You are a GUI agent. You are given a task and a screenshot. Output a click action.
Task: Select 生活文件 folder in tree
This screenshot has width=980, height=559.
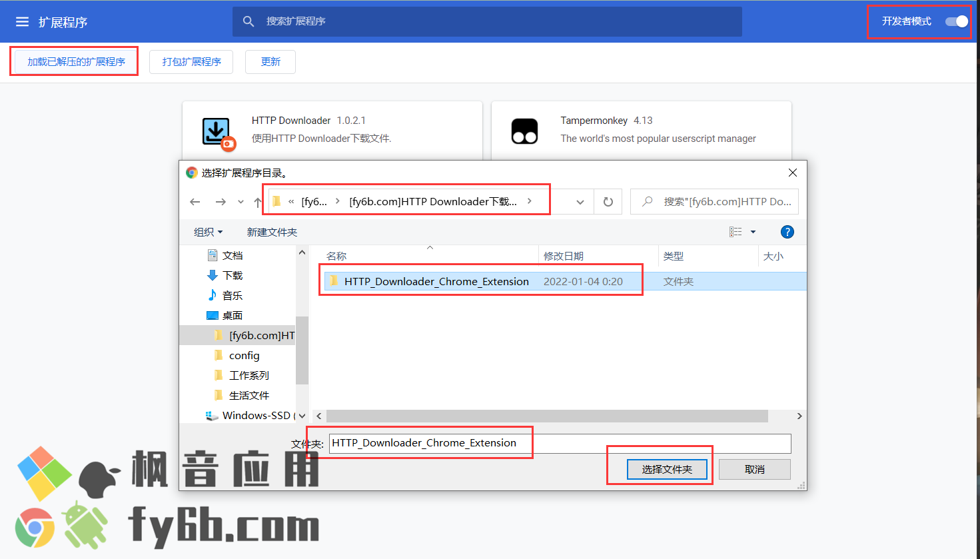[248, 396]
